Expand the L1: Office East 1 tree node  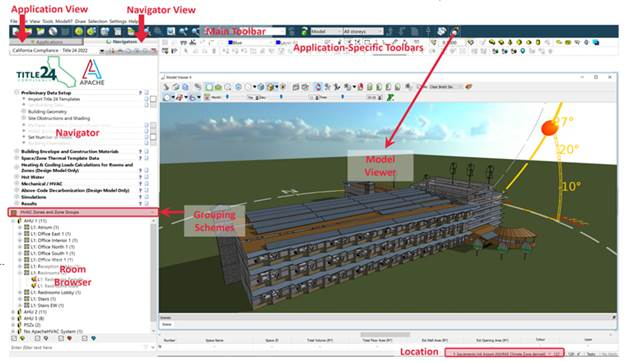(x=20, y=234)
